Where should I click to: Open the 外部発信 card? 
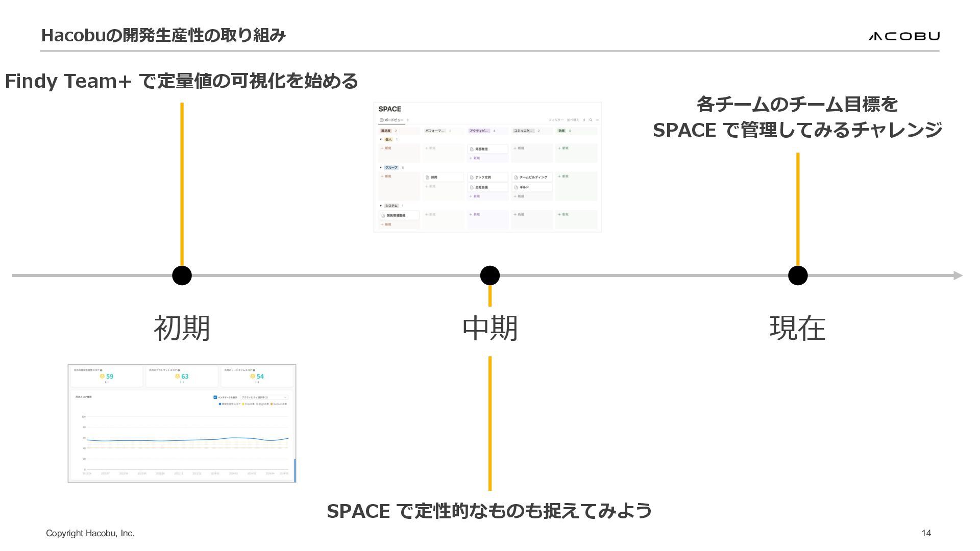(488, 149)
